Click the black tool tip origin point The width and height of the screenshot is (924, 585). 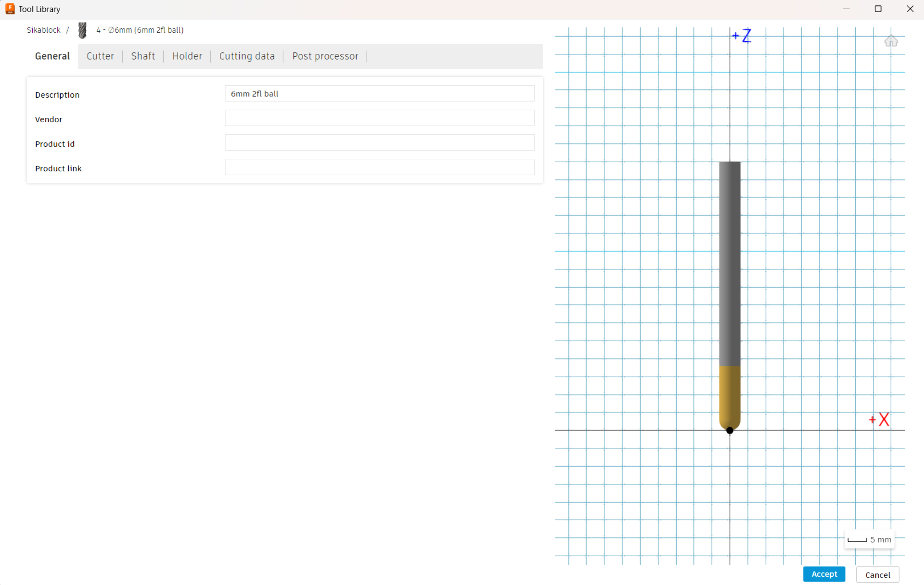click(x=730, y=430)
